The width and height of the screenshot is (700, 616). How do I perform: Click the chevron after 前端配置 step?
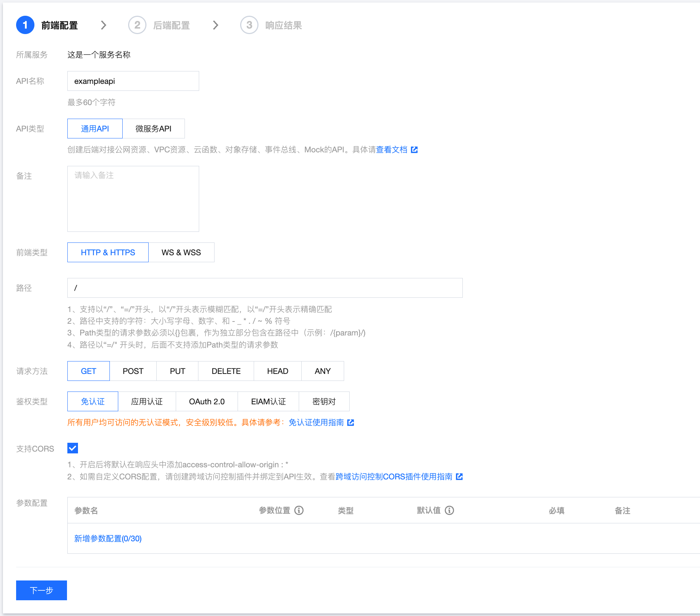(x=104, y=25)
